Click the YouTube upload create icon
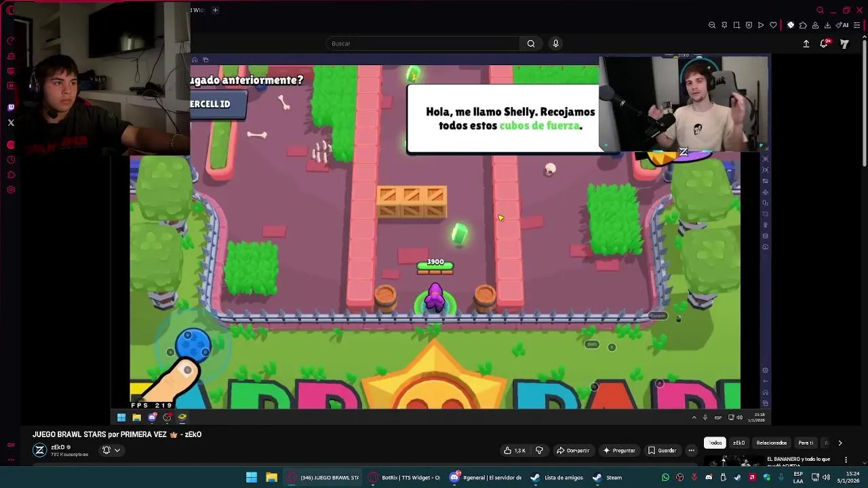The height and width of the screenshot is (488, 868). pos(806,43)
